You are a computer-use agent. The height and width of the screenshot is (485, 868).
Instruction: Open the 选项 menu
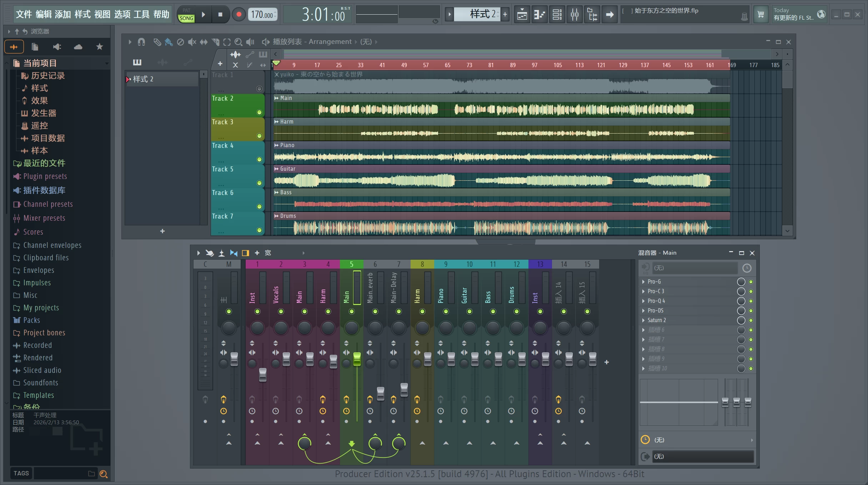coord(122,14)
